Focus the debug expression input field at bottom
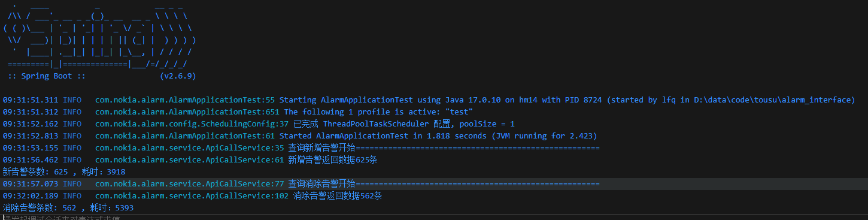The width and height of the screenshot is (868, 220). tap(434, 218)
